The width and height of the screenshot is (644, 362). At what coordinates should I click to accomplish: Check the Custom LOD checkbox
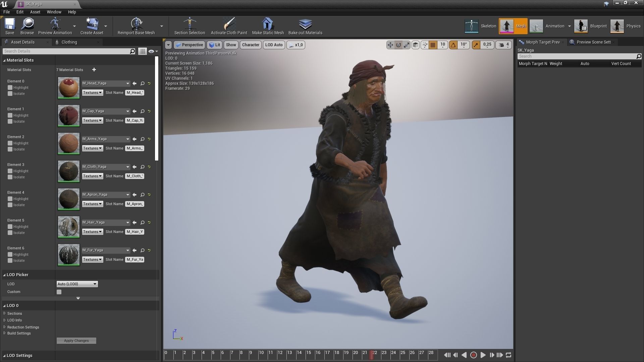coord(59,292)
